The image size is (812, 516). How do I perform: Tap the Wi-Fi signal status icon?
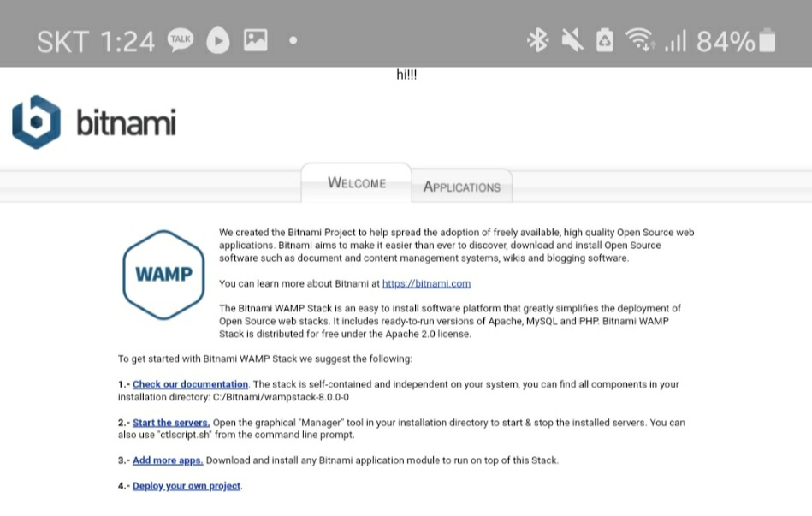[x=640, y=40]
